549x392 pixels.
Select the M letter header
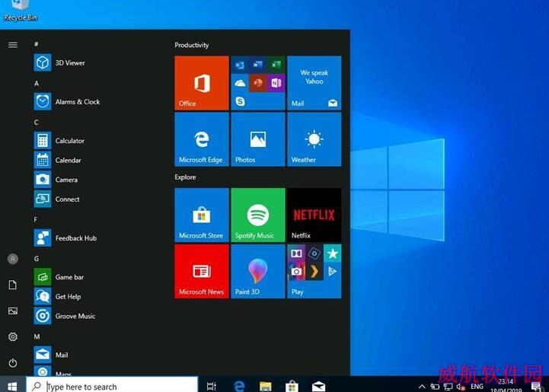[x=37, y=336]
